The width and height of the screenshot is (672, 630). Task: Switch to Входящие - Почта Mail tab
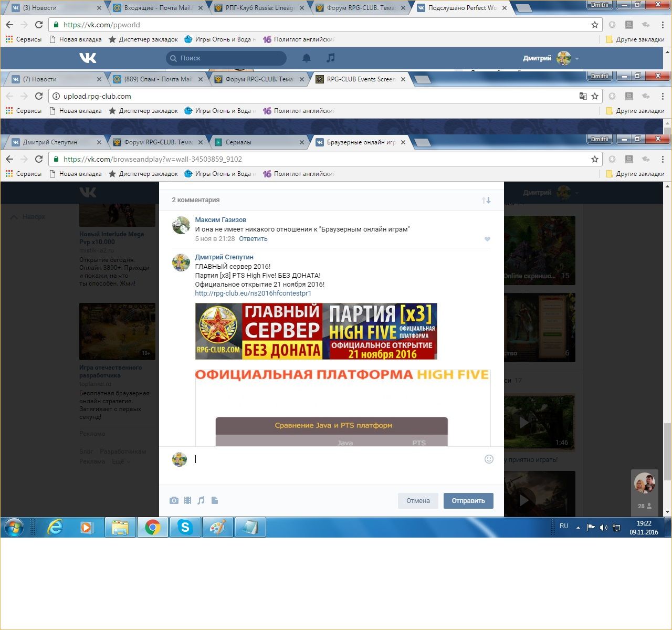click(157, 8)
